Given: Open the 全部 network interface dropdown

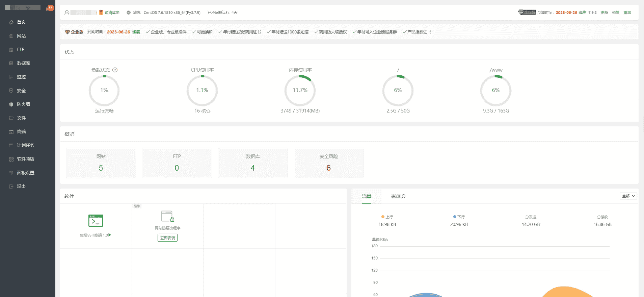Looking at the screenshot, I should [x=628, y=196].
